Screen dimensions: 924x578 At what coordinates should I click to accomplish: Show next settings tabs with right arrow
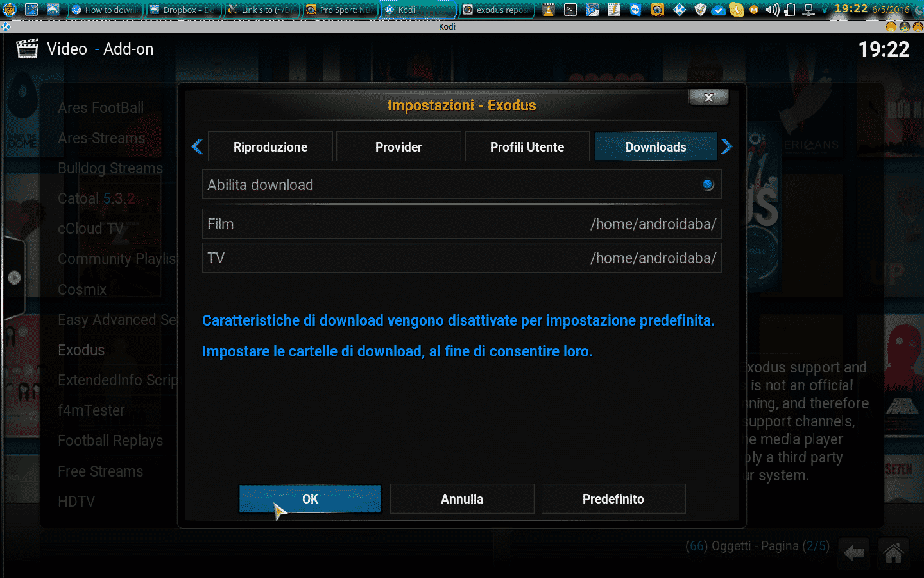(726, 146)
